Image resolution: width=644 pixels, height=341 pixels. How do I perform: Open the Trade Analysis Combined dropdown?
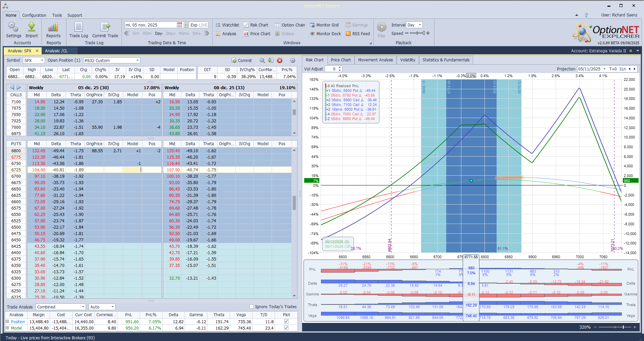tap(83, 307)
